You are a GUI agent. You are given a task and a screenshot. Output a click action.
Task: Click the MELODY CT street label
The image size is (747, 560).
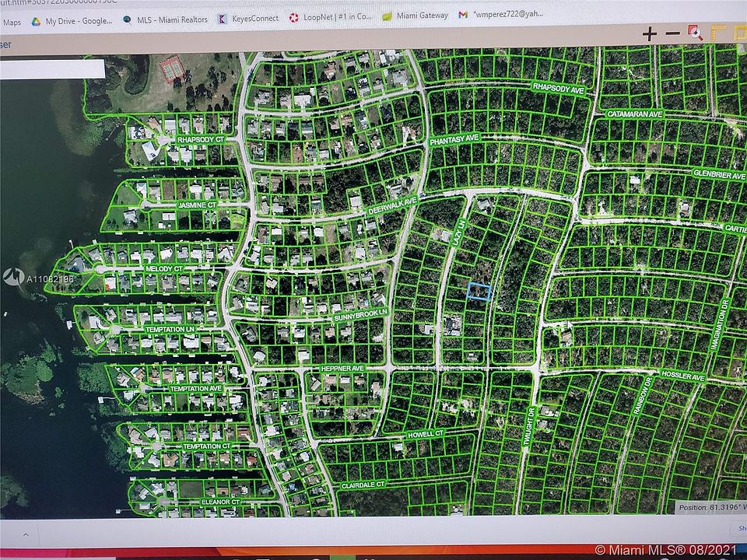(164, 269)
